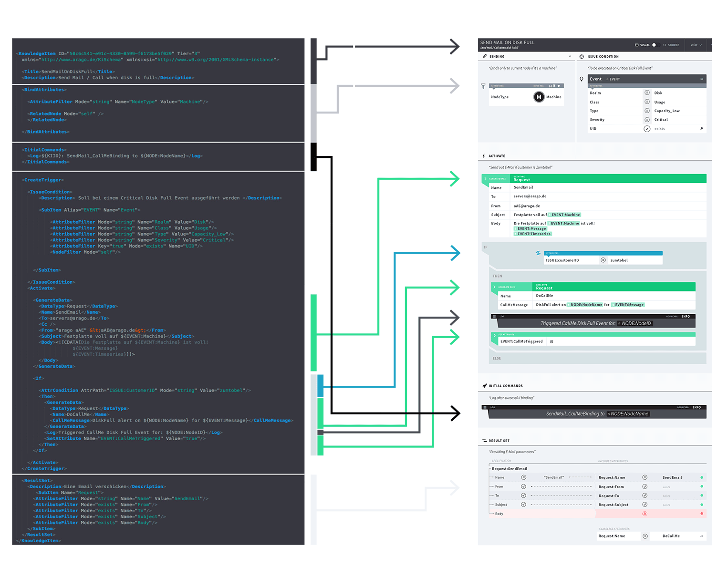Click the NODE:NodeName tag in CallMeMessage
Image resolution: width=728 pixels, height=567 pixels.
(585, 305)
